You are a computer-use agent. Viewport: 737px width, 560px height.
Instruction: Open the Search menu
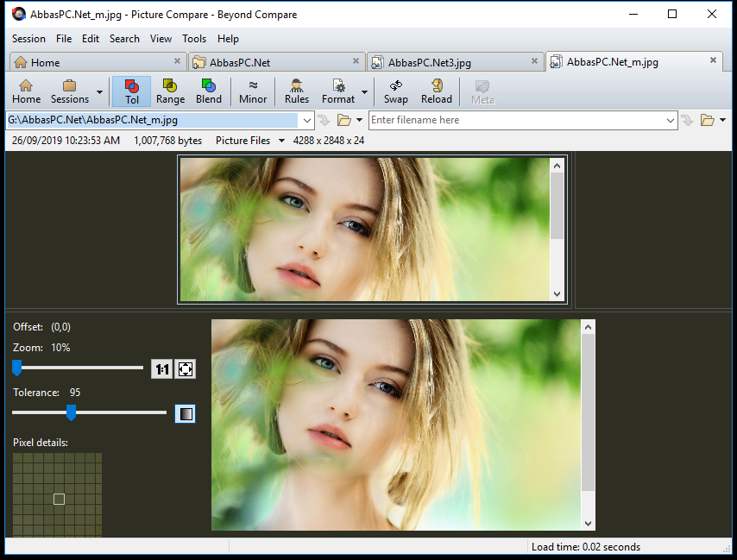[124, 39]
